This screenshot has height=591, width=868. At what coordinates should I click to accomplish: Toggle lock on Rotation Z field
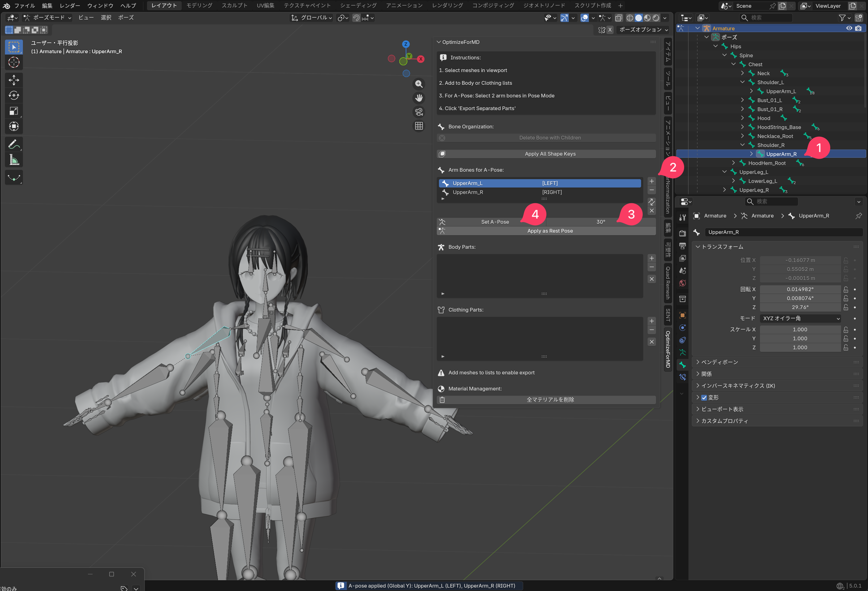[x=846, y=307]
